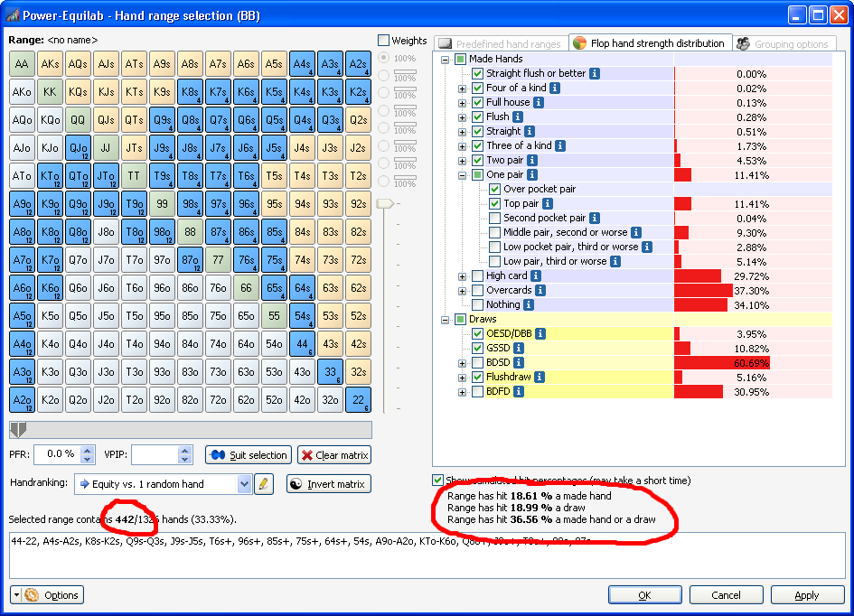This screenshot has width=854, height=616.
Task: Increase PFR value with up arrow
Action: click(x=87, y=450)
